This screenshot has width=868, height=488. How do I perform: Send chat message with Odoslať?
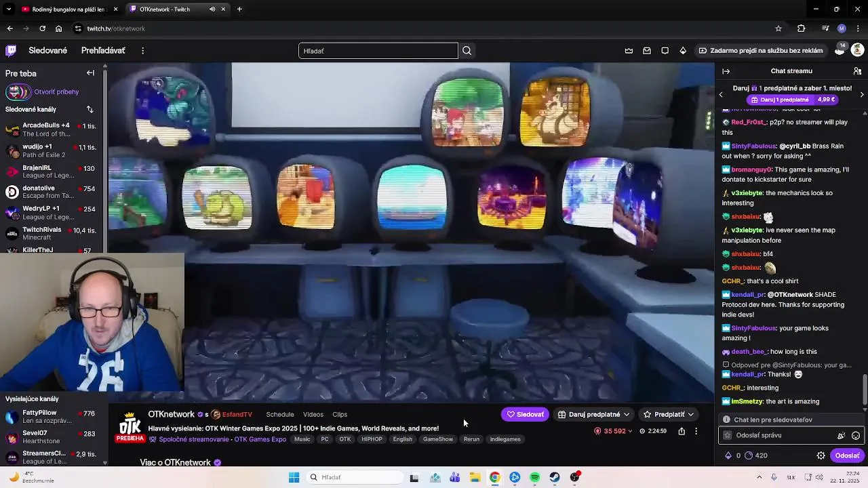point(847,455)
